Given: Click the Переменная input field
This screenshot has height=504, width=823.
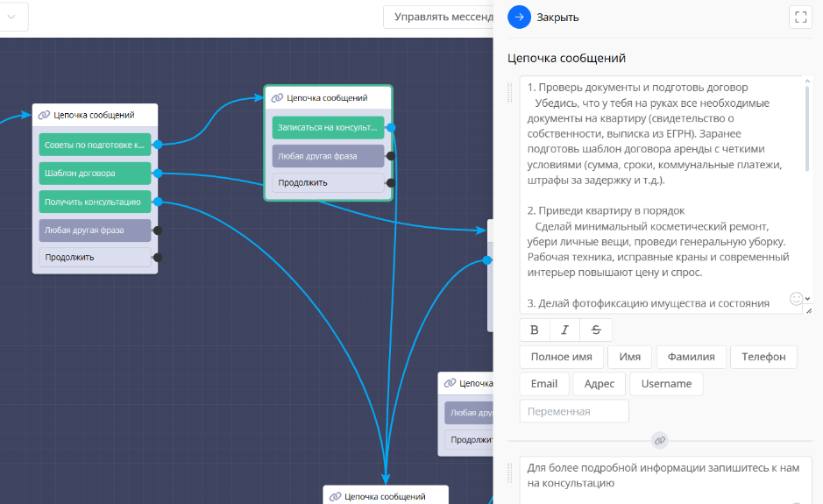Looking at the screenshot, I should point(574,411).
